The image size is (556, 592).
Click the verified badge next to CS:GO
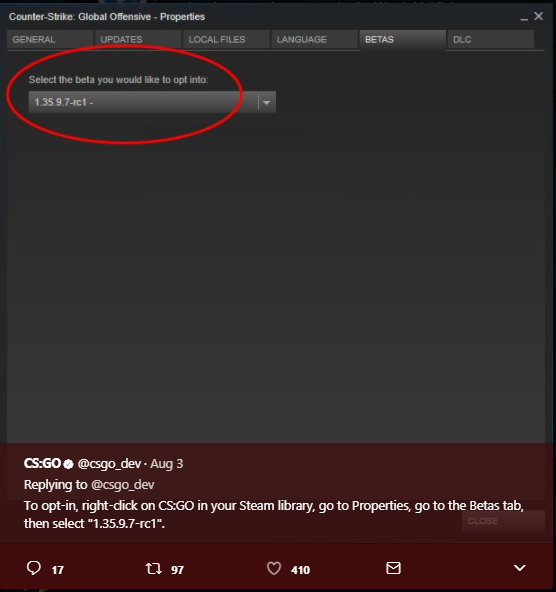click(x=68, y=464)
